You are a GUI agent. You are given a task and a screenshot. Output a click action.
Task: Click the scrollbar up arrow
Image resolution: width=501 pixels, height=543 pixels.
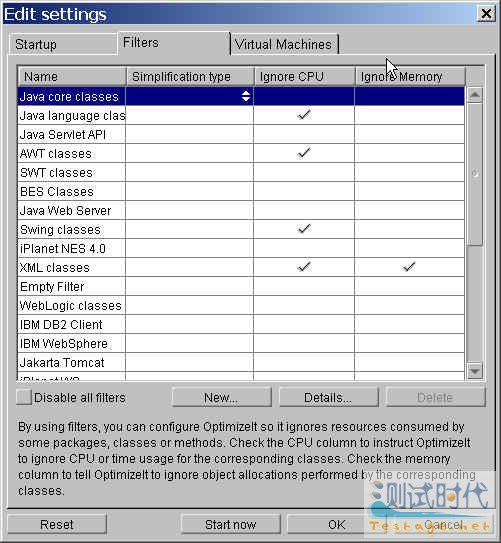pyautogui.click(x=475, y=95)
